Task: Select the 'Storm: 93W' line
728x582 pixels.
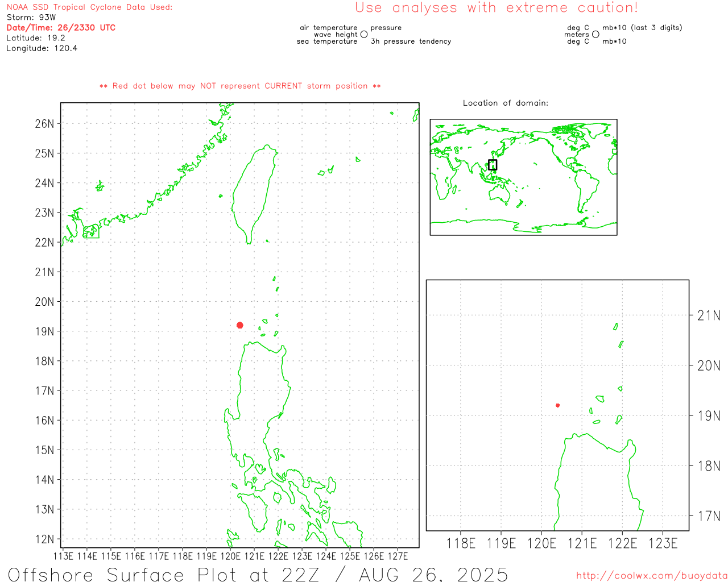Action: (31, 18)
